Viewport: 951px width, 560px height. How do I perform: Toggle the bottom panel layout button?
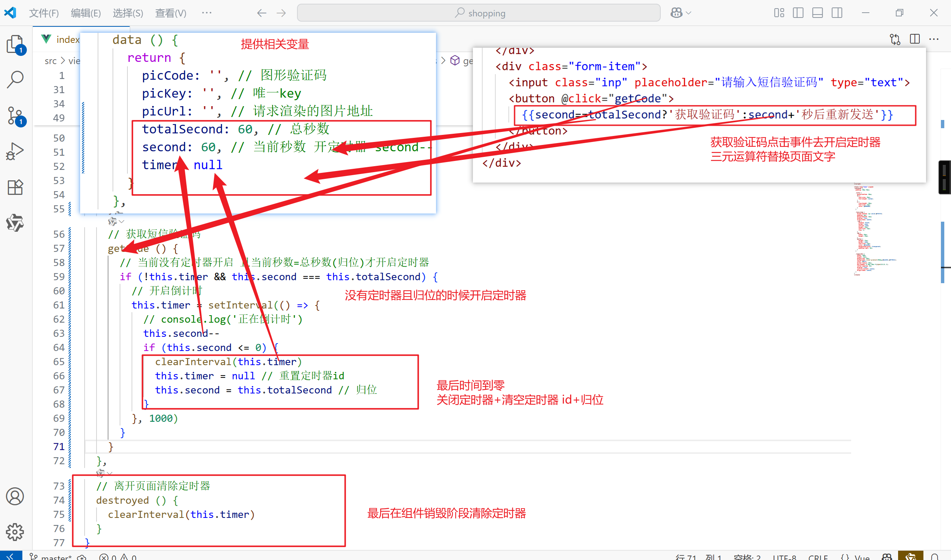click(x=818, y=13)
